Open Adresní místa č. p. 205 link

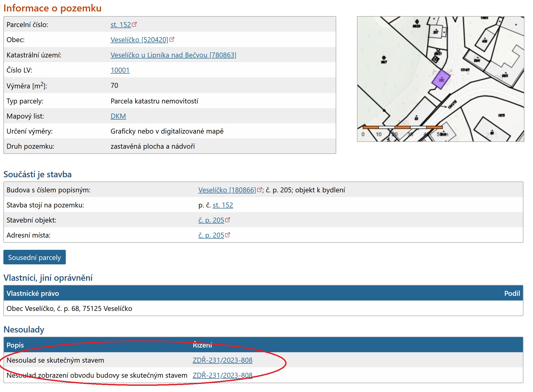(211, 235)
